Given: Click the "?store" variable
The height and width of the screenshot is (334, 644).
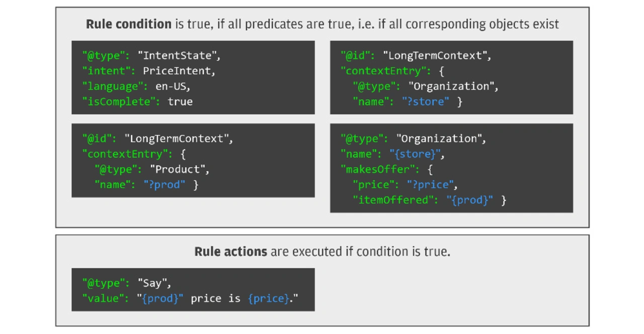Looking at the screenshot, I should tap(426, 102).
